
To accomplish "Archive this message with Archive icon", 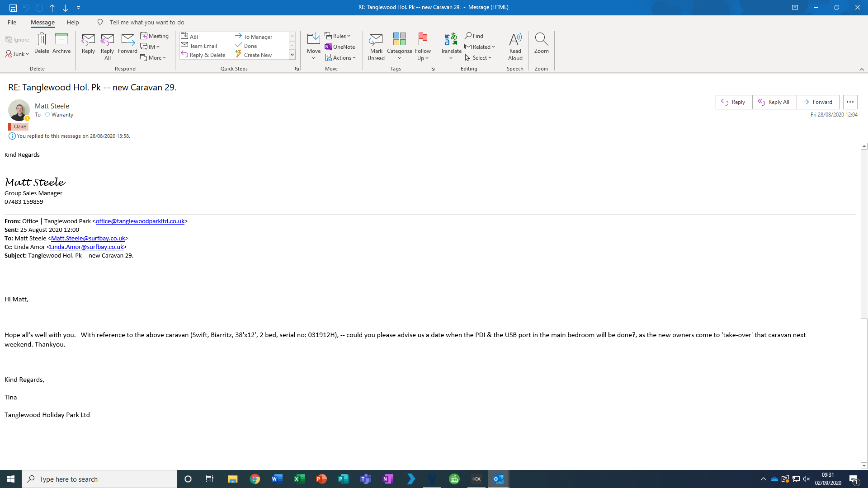I will 61,40.
